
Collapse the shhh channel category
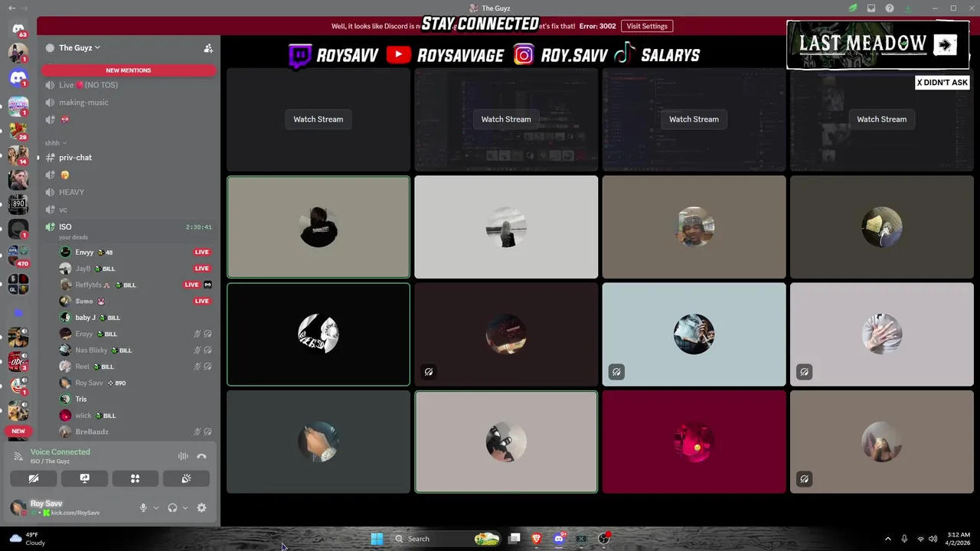[x=55, y=142]
